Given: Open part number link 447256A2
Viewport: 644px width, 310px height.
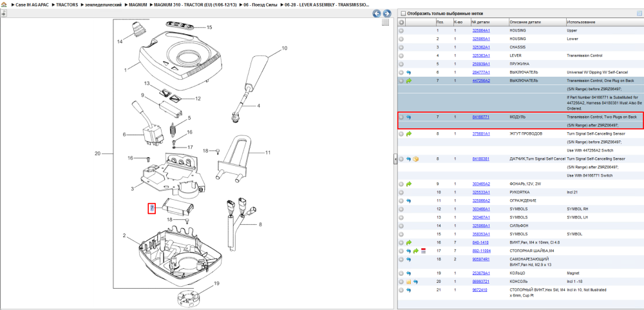Looking at the screenshot, I should point(481,81).
